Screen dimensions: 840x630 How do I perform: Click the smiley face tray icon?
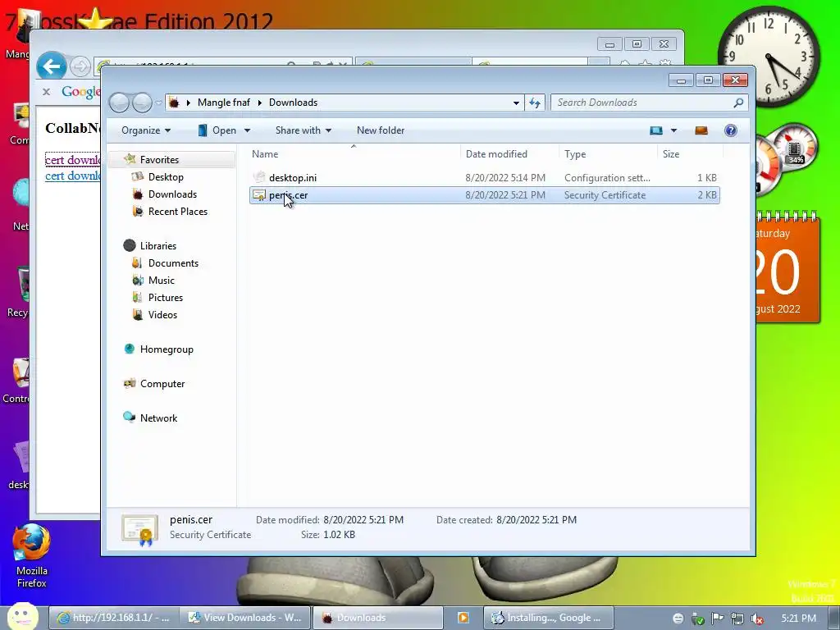678,619
